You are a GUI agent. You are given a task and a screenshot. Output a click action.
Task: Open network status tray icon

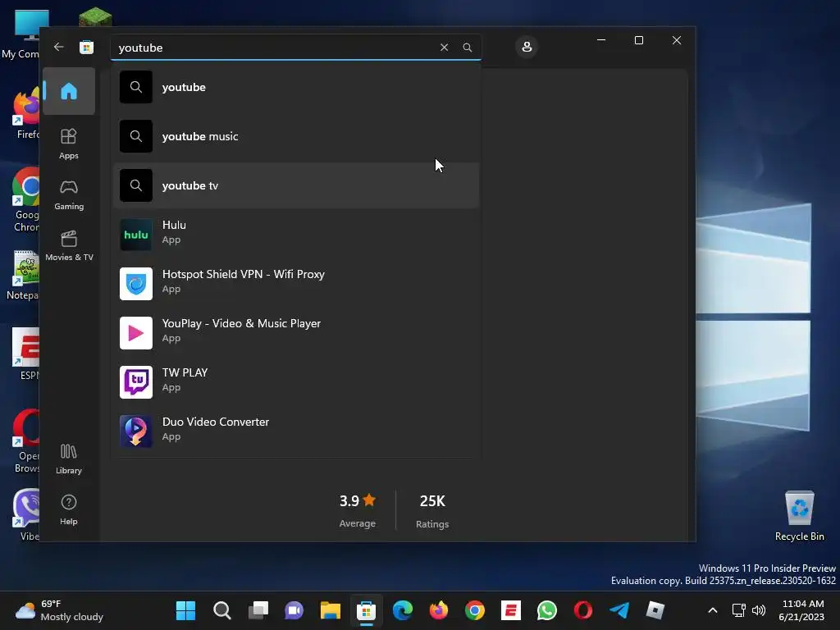[x=739, y=610]
